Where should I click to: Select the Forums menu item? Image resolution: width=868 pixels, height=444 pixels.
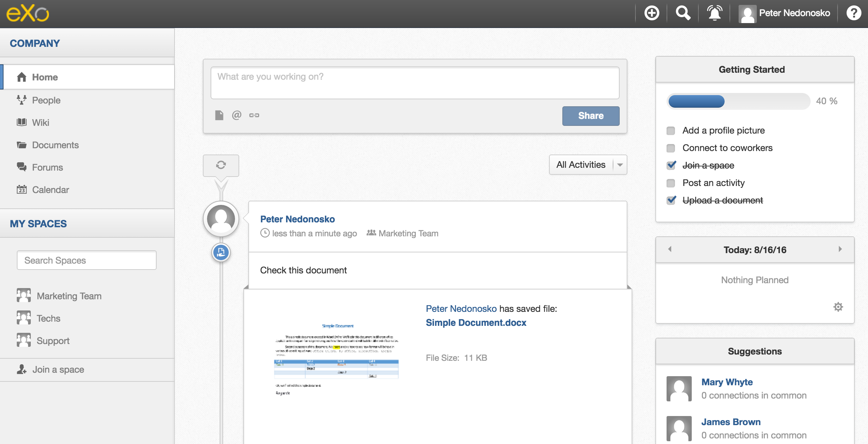(x=48, y=167)
